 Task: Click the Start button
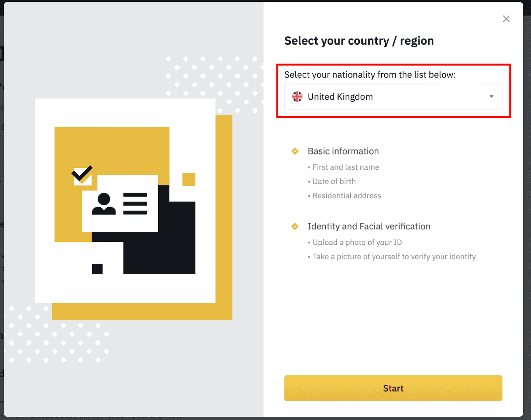(x=393, y=388)
